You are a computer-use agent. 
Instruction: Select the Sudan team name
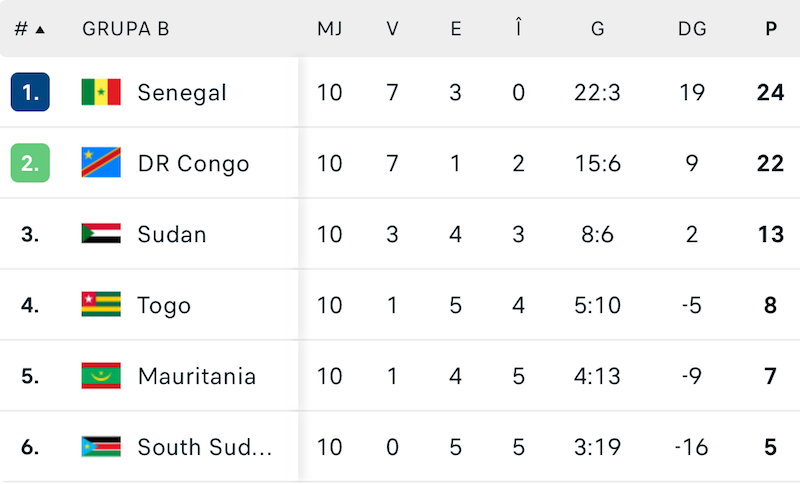tap(172, 234)
